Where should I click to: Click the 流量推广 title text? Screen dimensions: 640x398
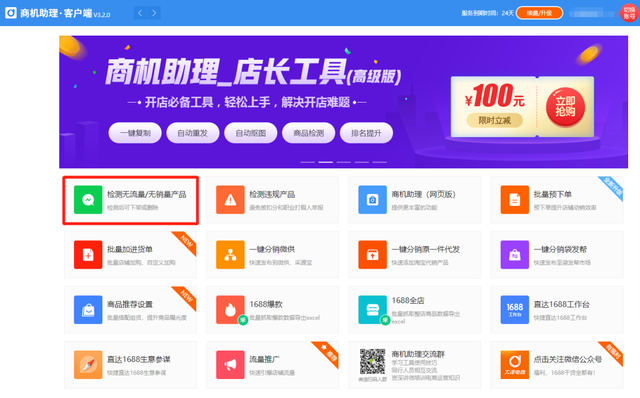[264, 359]
